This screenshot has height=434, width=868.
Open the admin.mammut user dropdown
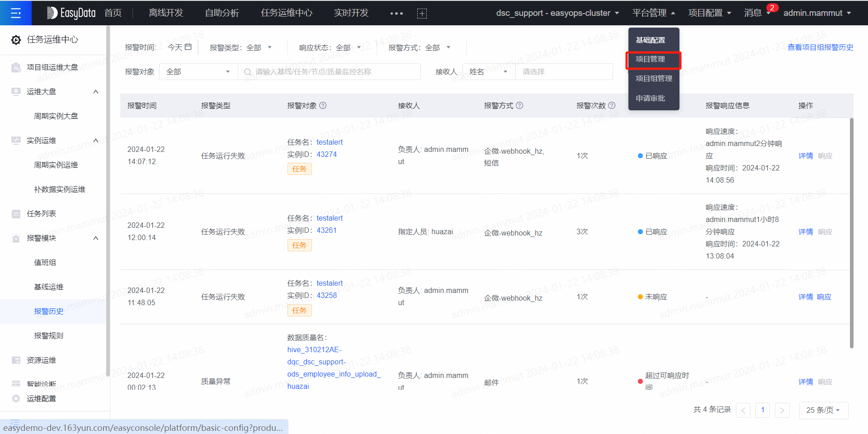point(817,13)
